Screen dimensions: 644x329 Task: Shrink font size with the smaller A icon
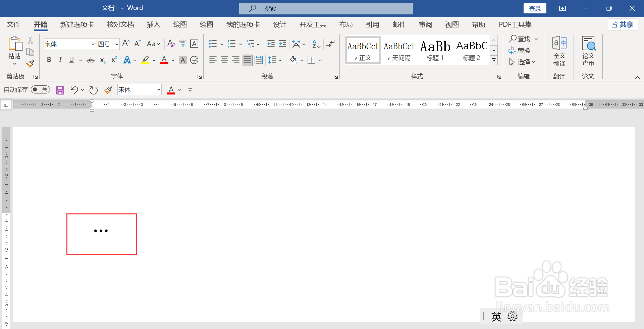coord(138,44)
